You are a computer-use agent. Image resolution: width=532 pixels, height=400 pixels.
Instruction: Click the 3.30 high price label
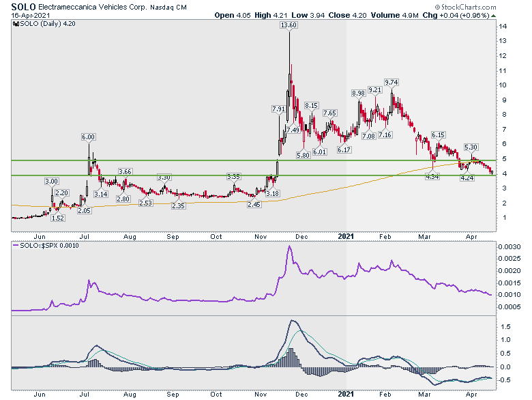[164, 177]
